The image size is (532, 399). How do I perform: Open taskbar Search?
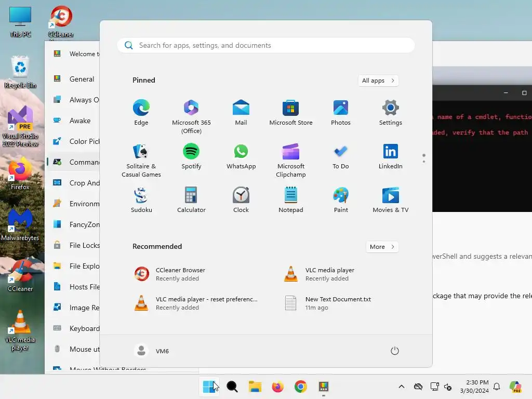[x=232, y=387]
